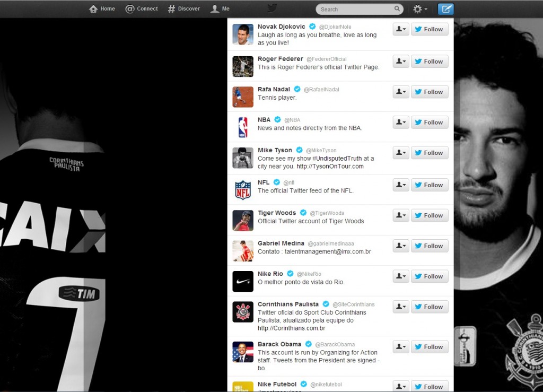Follow Nike Rio
The image size is (543, 392).
[x=430, y=277]
